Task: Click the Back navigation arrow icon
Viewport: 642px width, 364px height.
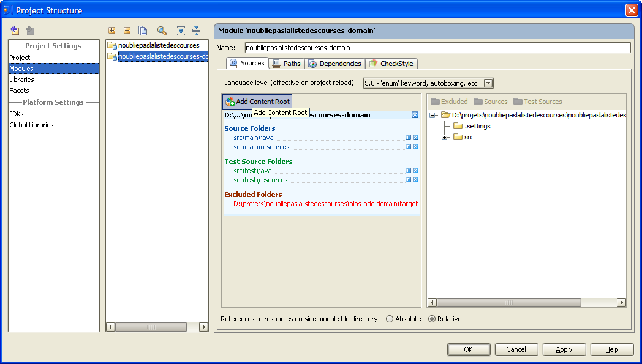Action: (x=15, y=31)
